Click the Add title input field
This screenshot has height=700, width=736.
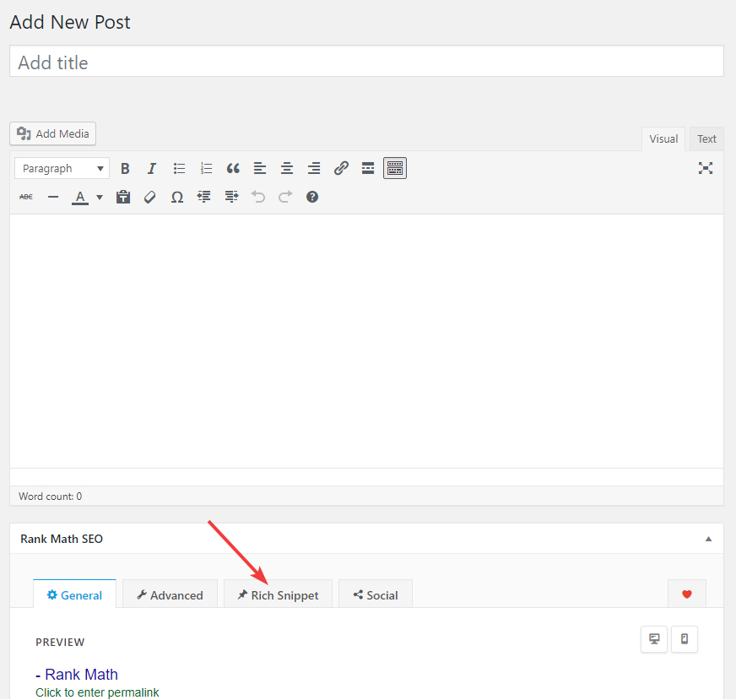point(366,62)
